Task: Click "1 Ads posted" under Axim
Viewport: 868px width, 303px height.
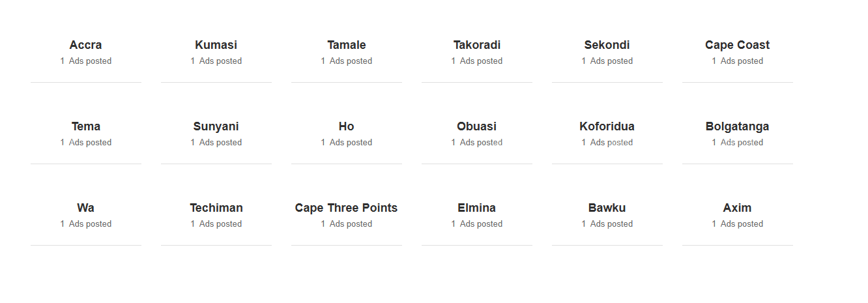Action: [738, 224]
